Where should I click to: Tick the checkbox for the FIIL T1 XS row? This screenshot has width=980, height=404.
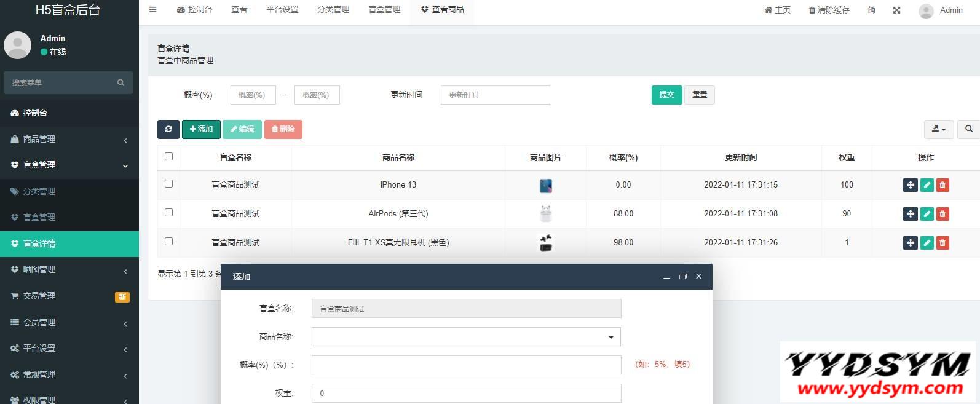(169, 242)
